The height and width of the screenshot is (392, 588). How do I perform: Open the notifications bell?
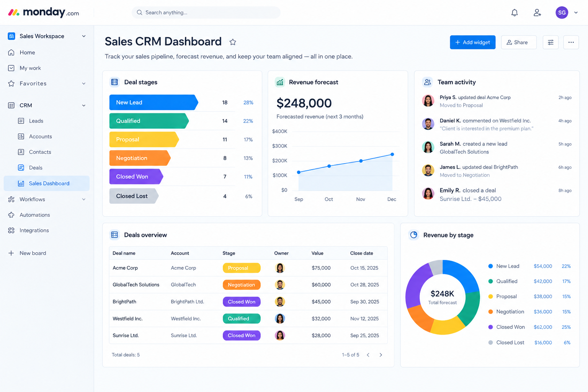[x=514, y=13]
